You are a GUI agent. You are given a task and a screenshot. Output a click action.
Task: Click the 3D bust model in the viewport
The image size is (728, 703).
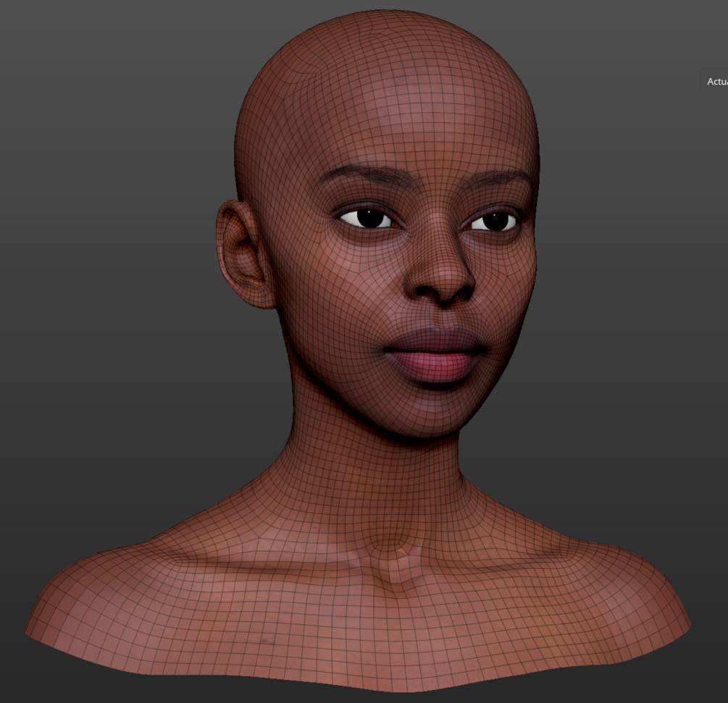tap(358, 351)
